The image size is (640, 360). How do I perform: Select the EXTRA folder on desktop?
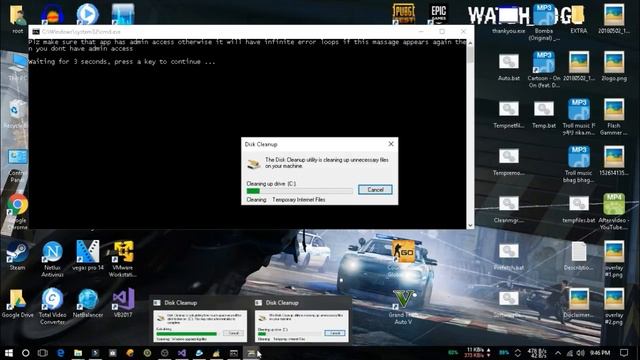(579, 20)
